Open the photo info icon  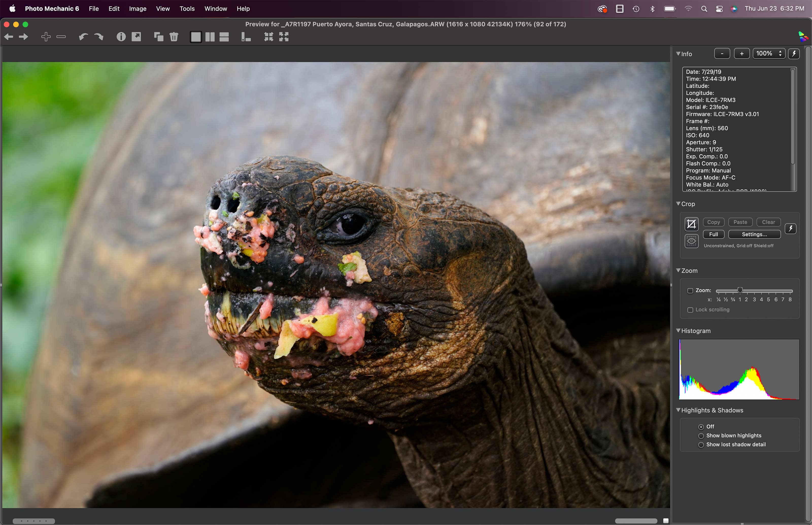(x=121, y=37)
